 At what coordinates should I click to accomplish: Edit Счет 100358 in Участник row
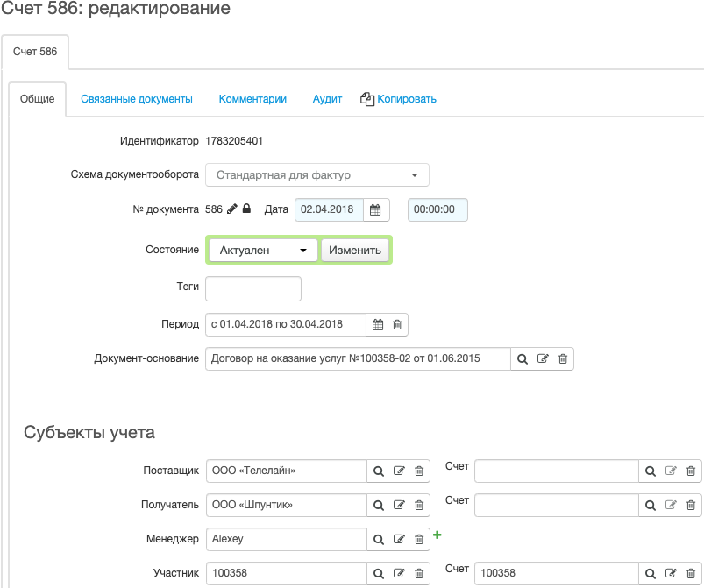671,573
